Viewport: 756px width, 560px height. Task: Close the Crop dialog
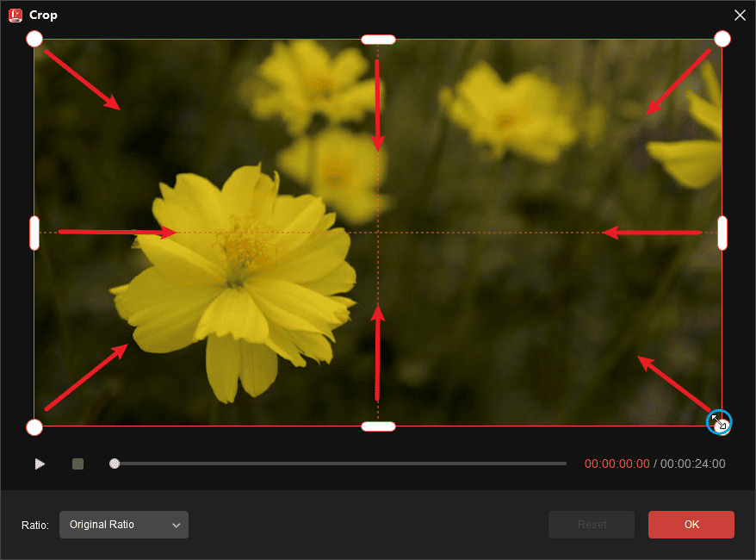click(741, 16)
